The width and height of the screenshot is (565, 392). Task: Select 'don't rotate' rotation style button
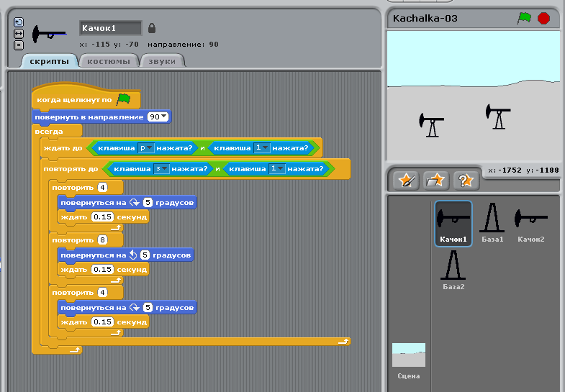click(x=19, y=45)
